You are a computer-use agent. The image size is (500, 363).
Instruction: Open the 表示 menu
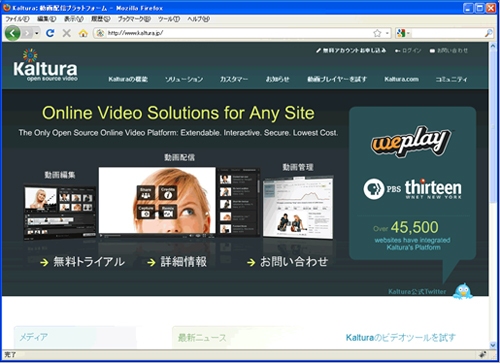[x=74, y=19]
